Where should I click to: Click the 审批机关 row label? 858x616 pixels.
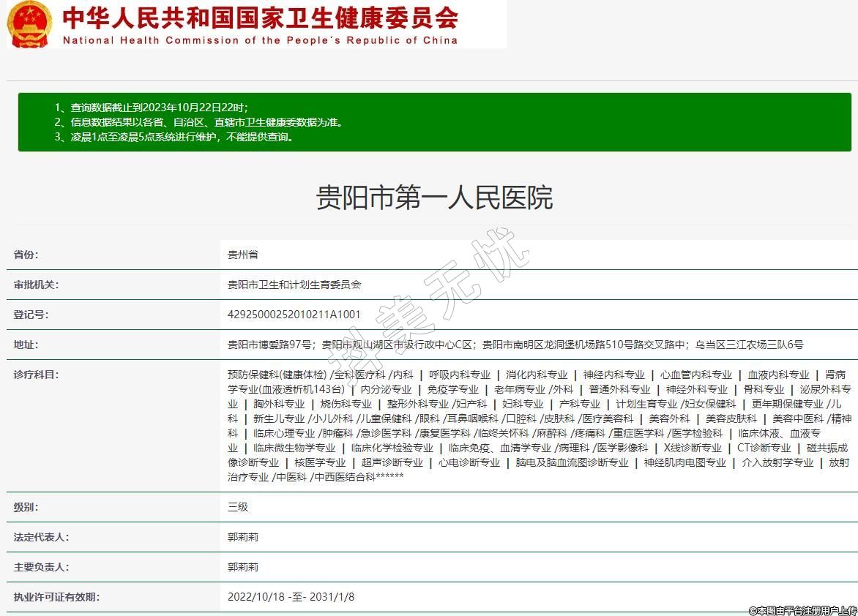point(36,285)
